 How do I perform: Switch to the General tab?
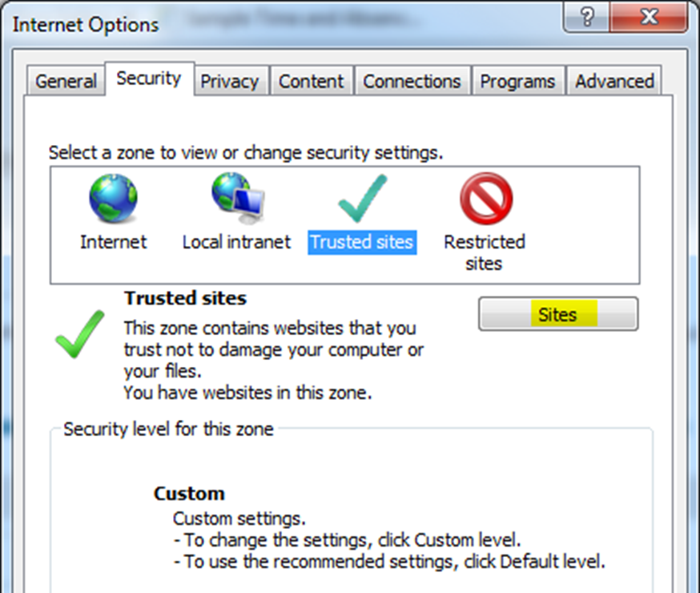click(66, 81)
